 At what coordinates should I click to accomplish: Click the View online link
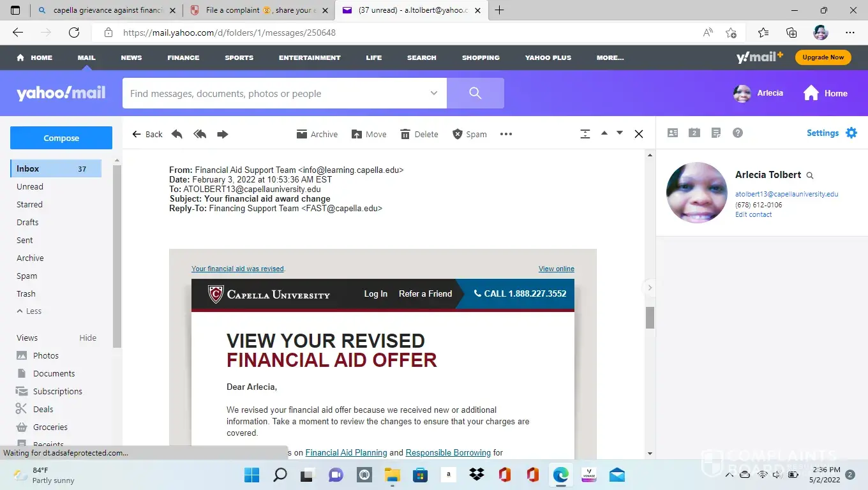[x=557, y=269]
